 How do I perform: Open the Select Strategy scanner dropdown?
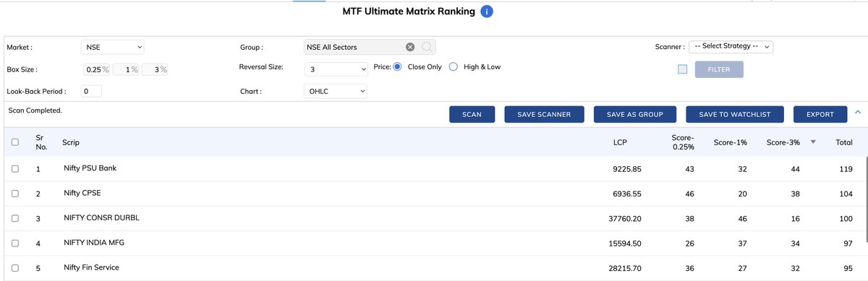point(731,46)
